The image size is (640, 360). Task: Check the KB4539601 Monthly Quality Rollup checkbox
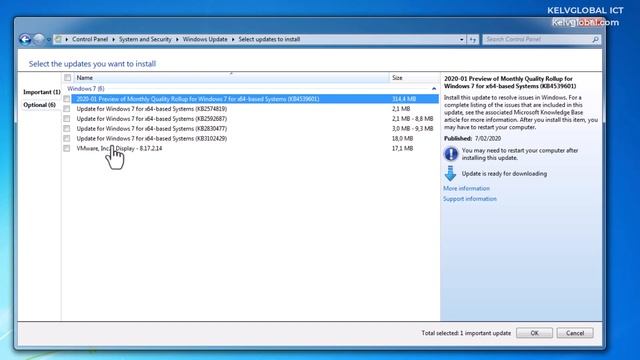67,99
